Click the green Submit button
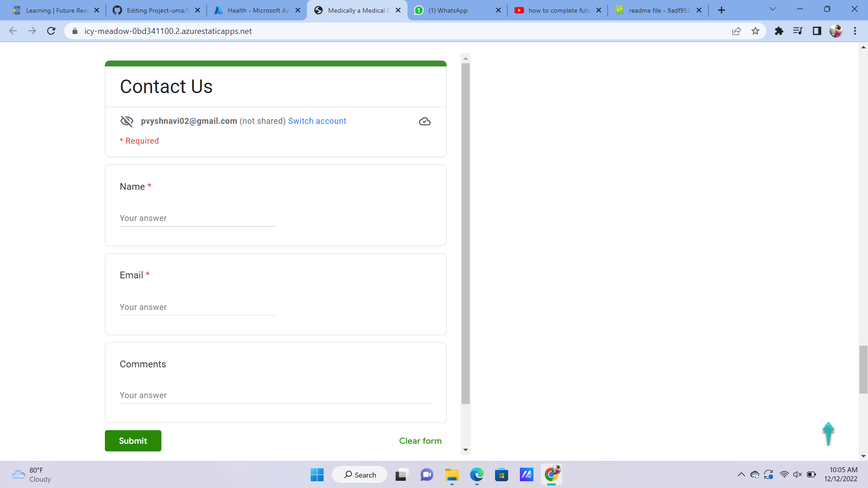 pos(133,441)
